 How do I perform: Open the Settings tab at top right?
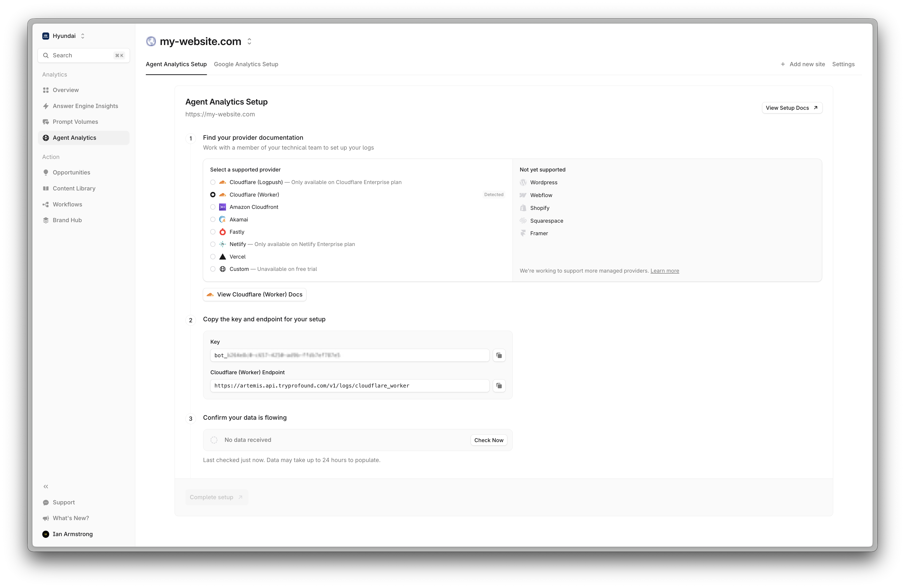pos(843,64)
